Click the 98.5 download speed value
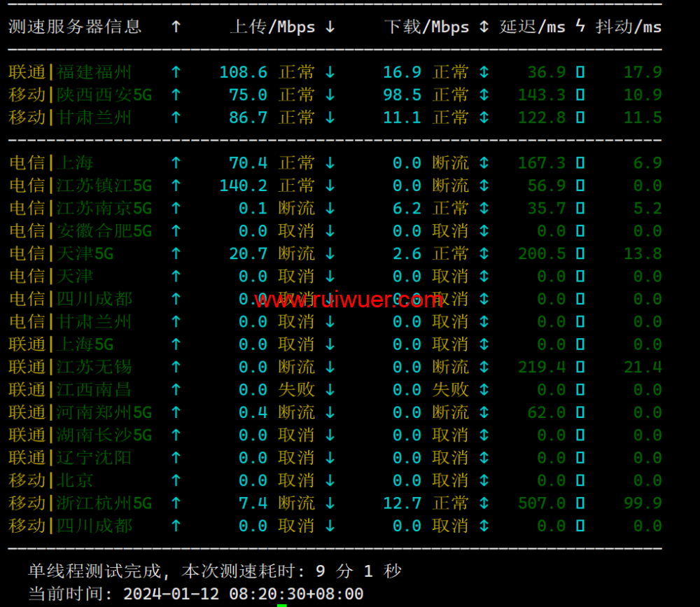Viewport: 700px width, 607px height. [x=402, y=95]
